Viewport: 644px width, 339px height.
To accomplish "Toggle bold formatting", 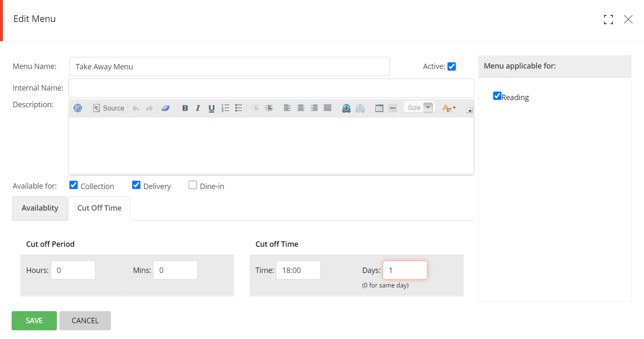I will tap(185, 108).
